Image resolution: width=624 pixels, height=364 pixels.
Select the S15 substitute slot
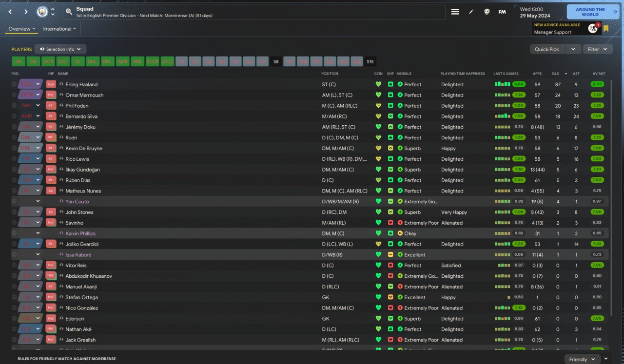click(x=370, y=61)
